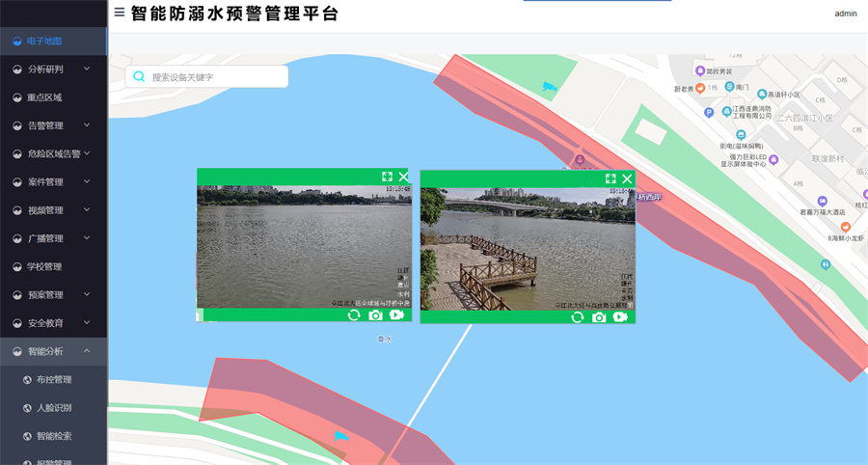Start recording on the right camera video
This screenshot has width=868, height=465.
click(x=620, y=316)
